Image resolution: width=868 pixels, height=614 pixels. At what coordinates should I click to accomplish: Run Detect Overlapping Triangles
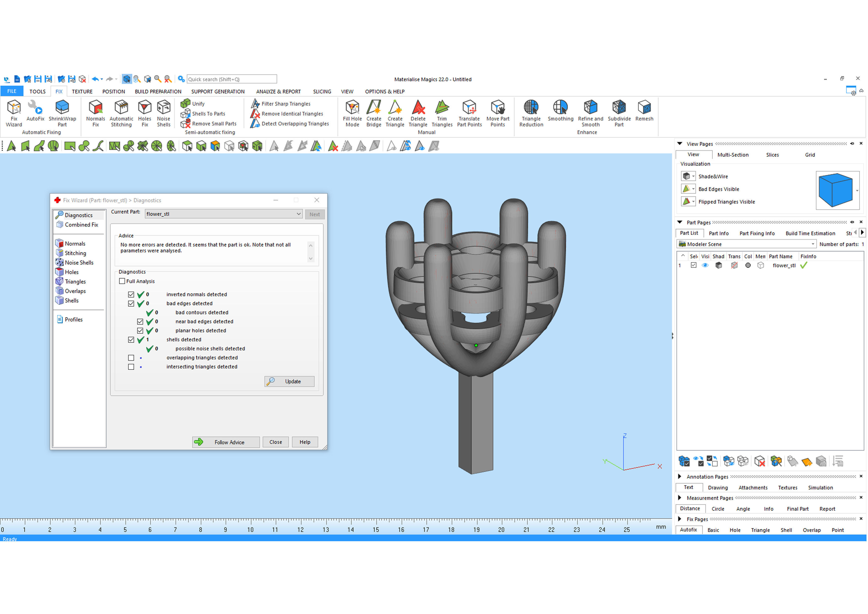(290, 124)
